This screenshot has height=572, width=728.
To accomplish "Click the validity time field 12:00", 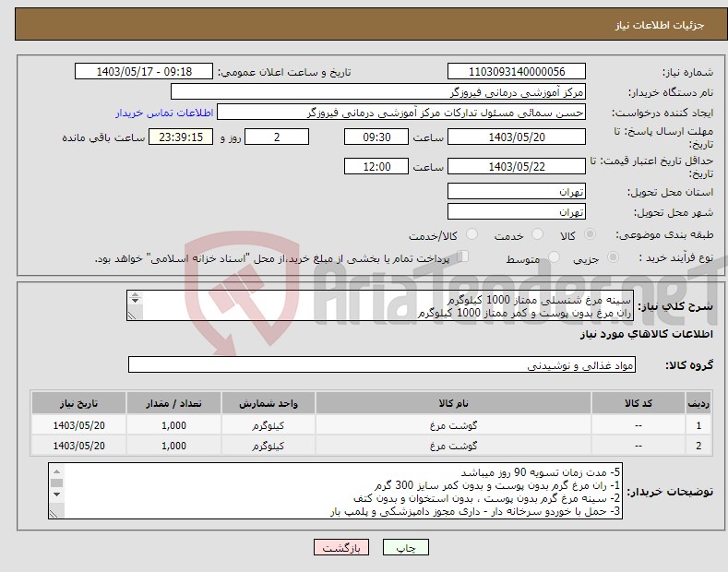I will coord(376,166).
